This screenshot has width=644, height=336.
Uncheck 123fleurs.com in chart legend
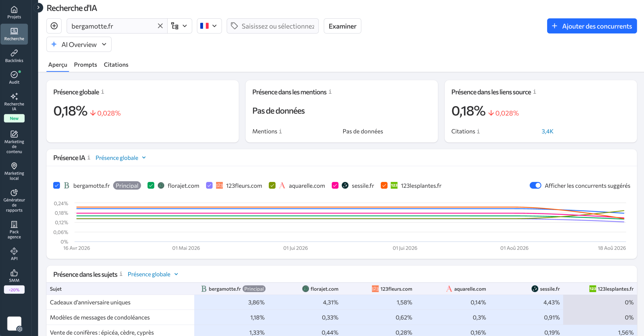209,185
